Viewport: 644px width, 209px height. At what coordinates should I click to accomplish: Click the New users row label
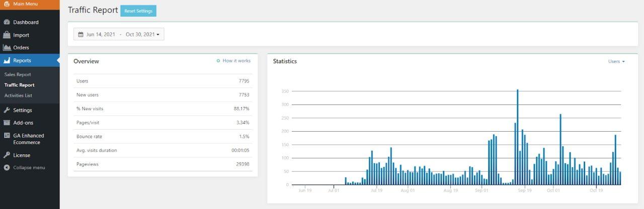point(88,95)
